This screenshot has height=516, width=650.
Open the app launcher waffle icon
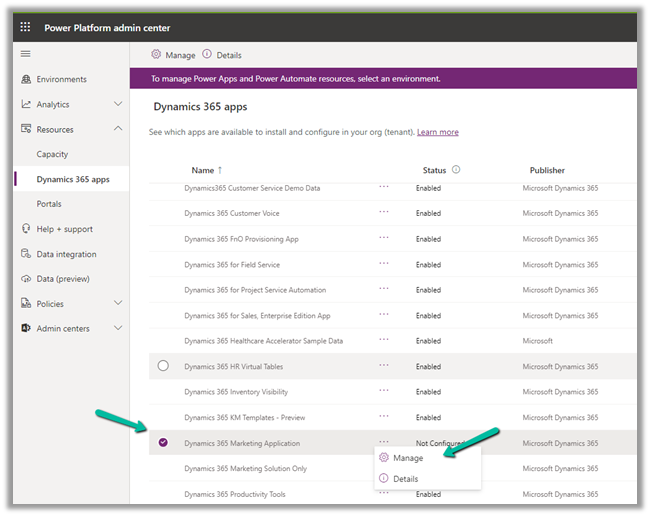[26, 27]
